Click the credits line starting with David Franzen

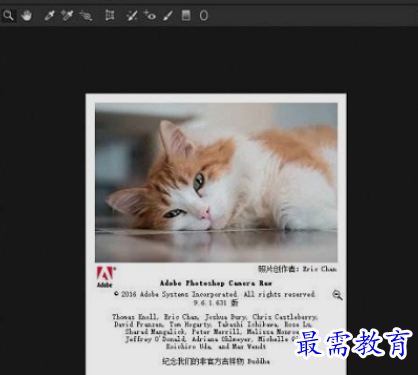[x=213, y=324]
